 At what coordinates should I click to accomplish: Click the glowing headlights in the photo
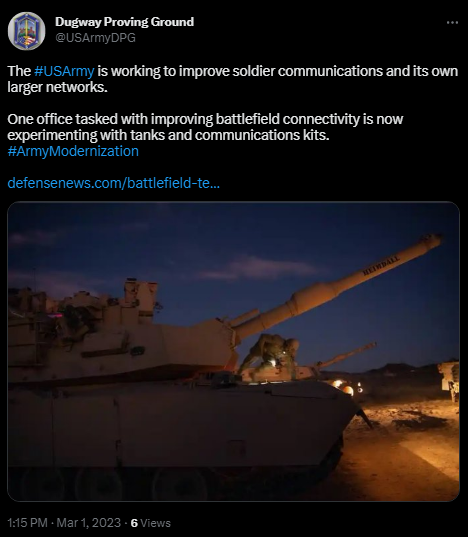tap(344, 387)
